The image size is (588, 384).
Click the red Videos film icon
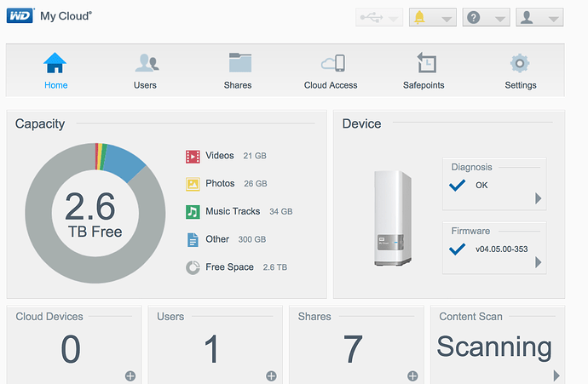(193, 157)
